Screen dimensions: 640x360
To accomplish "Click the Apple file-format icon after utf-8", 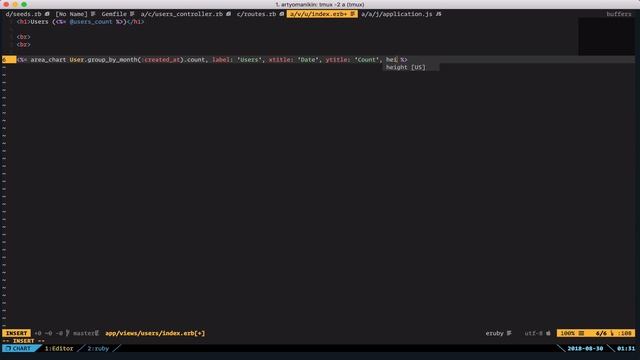I will pyautogui.click(x=548, y=333).
